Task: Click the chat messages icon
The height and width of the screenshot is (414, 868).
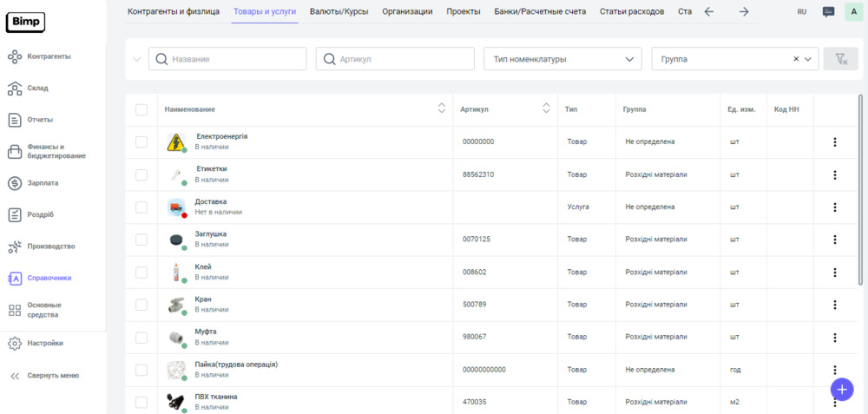Action: 828,12
